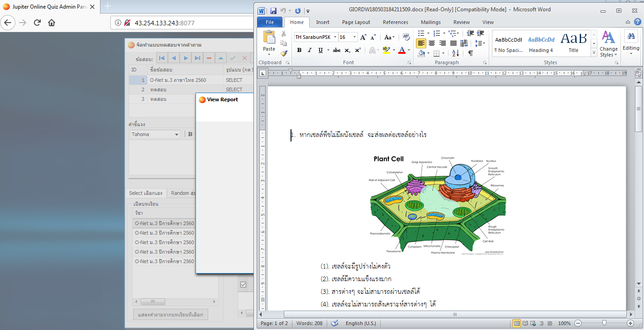644x330 pixels.
Task: Go to last quiz record in Jupiter panel
Action: [197, 58]
